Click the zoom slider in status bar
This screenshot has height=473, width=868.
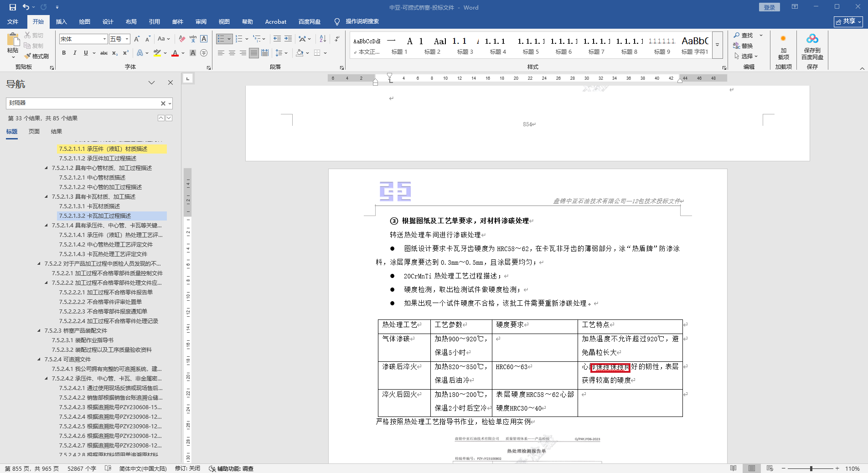pos(811,468)
